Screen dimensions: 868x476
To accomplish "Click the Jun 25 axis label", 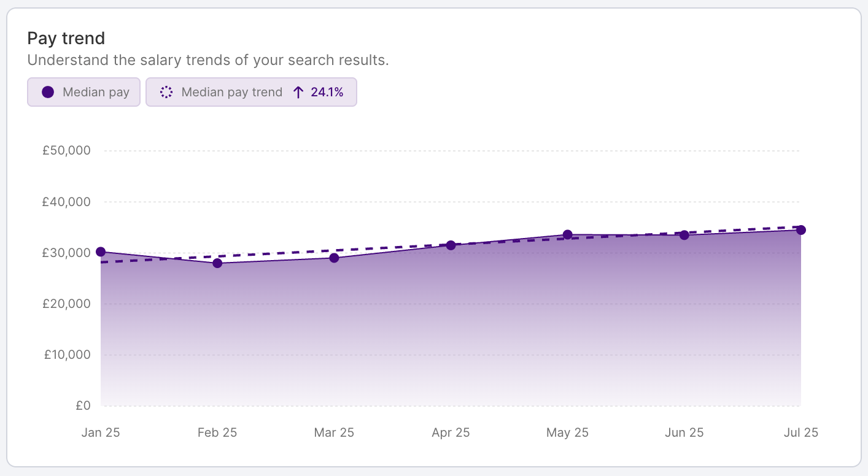I will tap(684, 432).
